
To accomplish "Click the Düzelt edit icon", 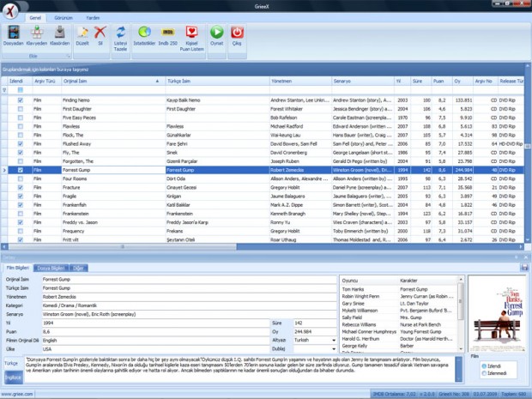I will [x=82, y=33].
